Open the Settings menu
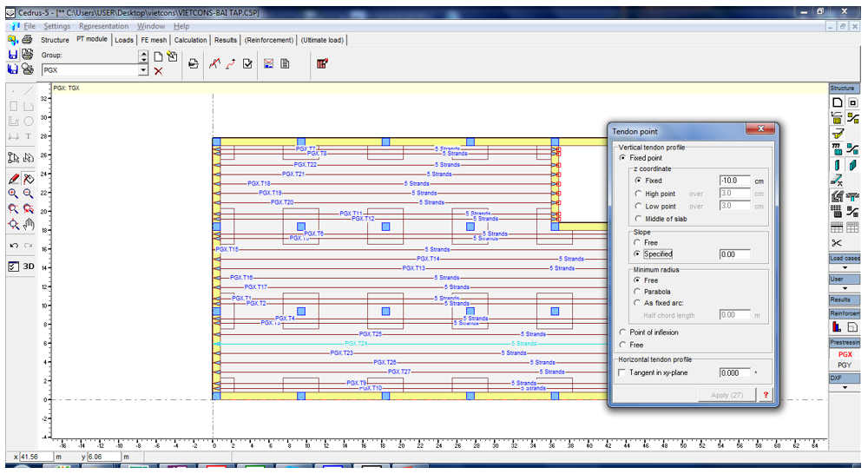Image resolution: width=868 pixels, height=474 pixels. 57,26
